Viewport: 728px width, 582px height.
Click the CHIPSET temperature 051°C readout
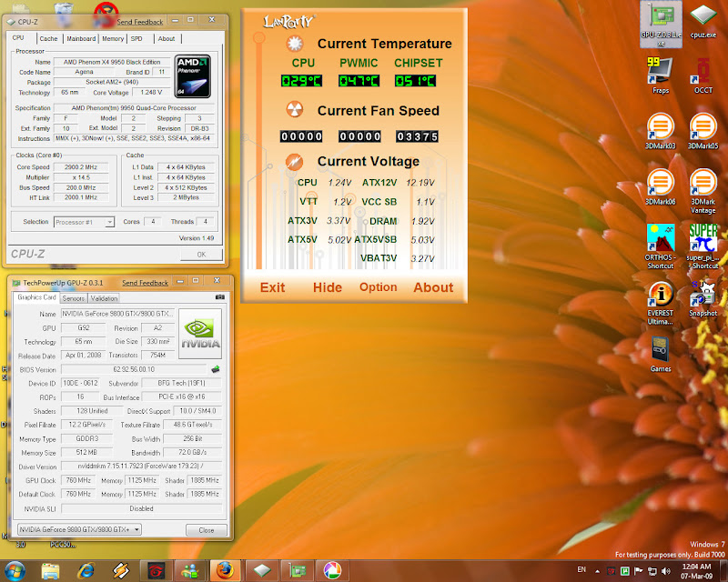pyautogui.click(x=415, y=81)
